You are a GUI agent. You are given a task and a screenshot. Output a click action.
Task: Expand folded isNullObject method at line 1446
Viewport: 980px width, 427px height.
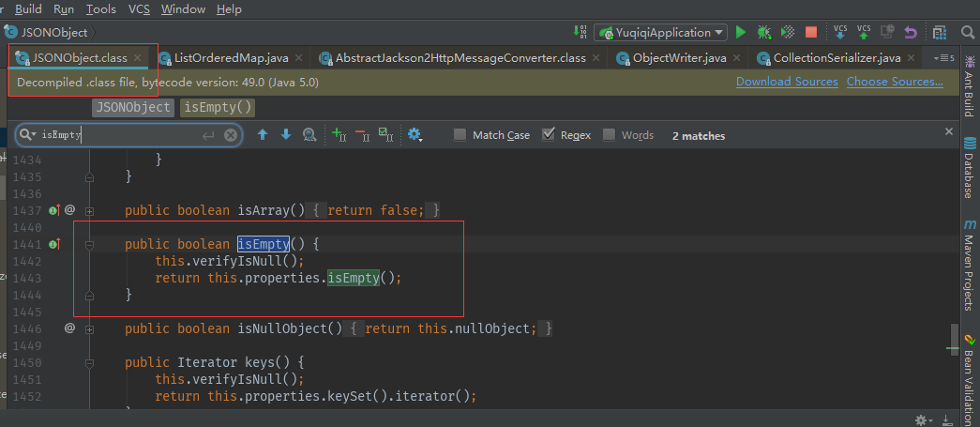pos(89,328)
